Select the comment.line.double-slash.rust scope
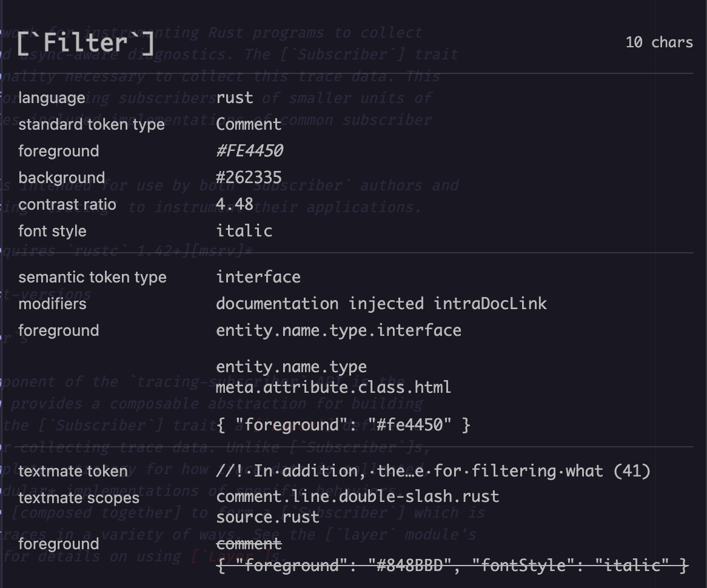This screenshot has height=588, width=707. [358, 496]
